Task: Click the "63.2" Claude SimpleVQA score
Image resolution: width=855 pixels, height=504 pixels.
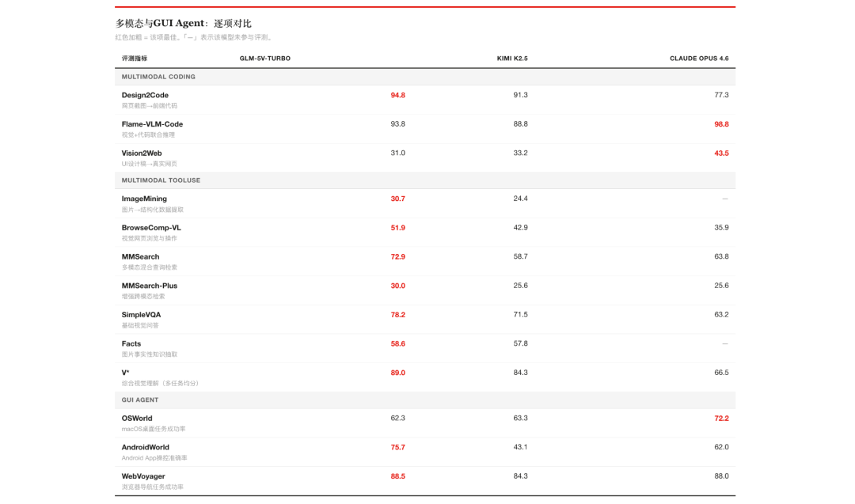Action: (x=721, y=314)
